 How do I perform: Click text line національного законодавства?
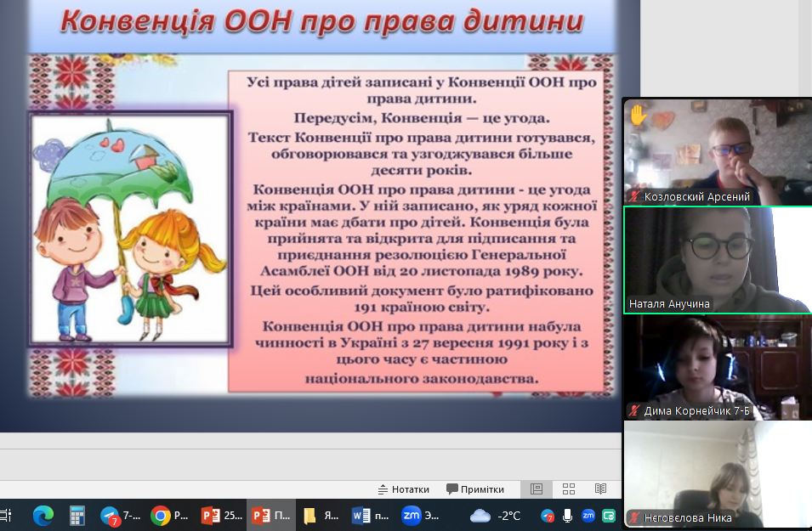click(x=422, y=379)
